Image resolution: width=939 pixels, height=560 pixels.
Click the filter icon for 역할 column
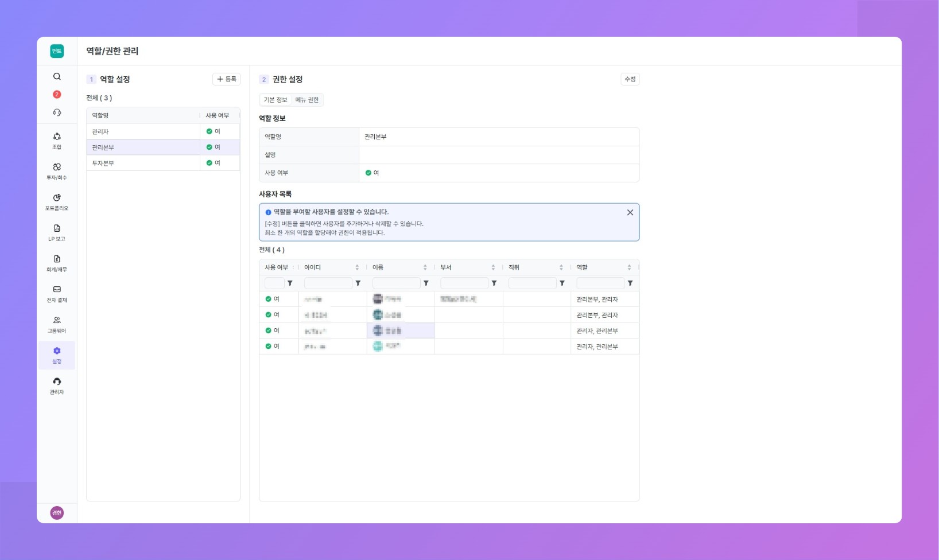[630, 283]
